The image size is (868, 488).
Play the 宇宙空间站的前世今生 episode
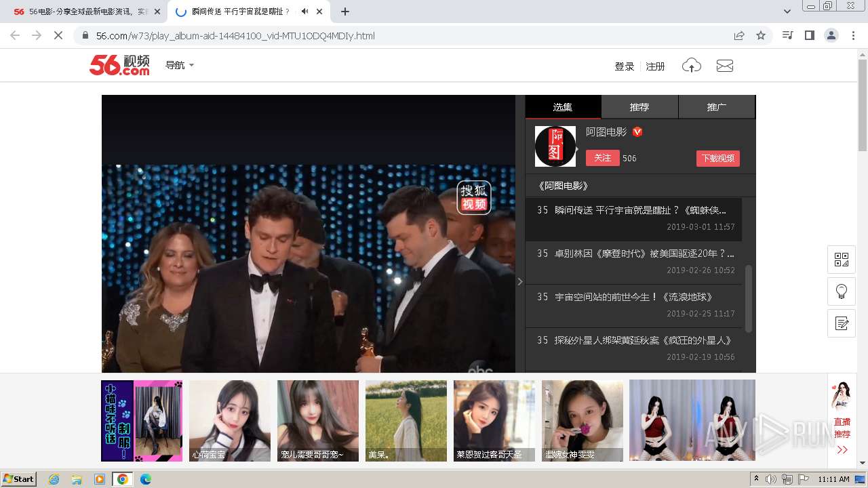coord(633,305)
